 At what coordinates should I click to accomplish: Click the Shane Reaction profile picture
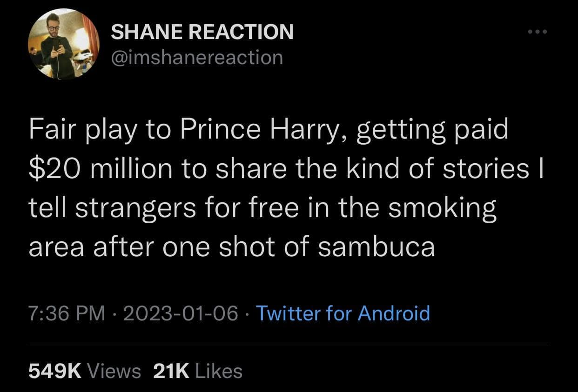point(63,44)
